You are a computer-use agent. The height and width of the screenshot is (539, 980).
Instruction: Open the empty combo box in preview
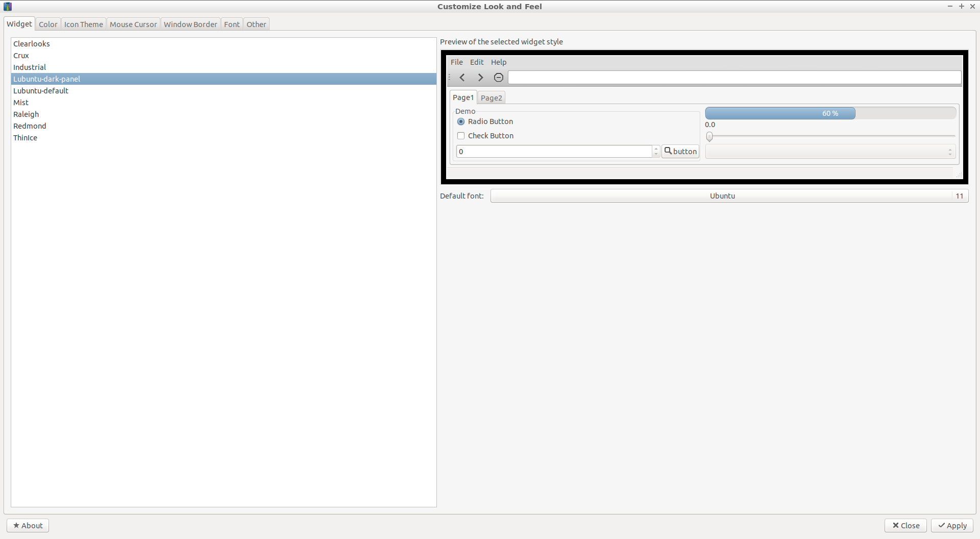(830, 152)
